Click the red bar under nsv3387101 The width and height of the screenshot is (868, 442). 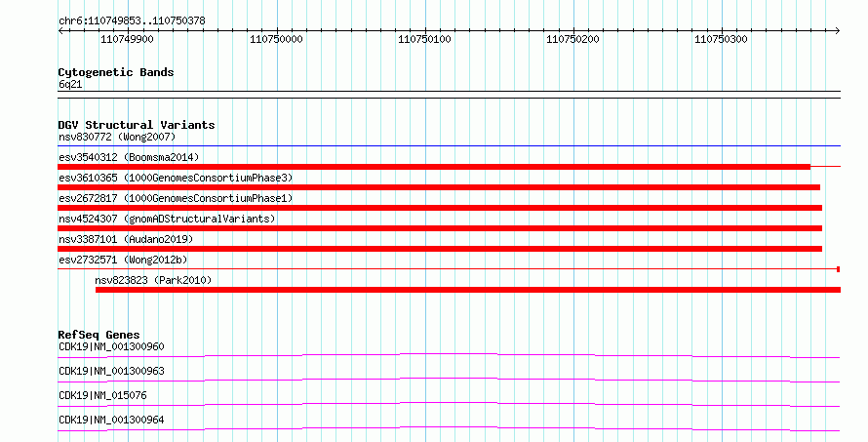tap(440, 249)
